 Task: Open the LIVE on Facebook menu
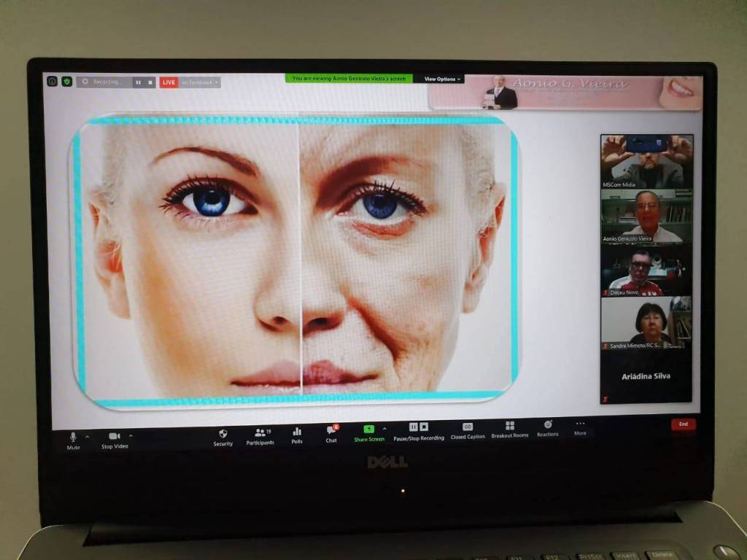198,82
